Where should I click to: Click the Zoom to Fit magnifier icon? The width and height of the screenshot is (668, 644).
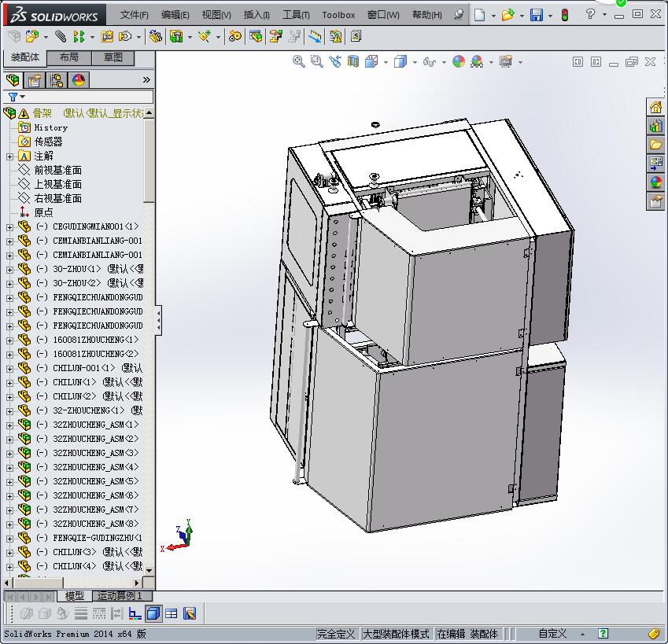pos(299,61)
